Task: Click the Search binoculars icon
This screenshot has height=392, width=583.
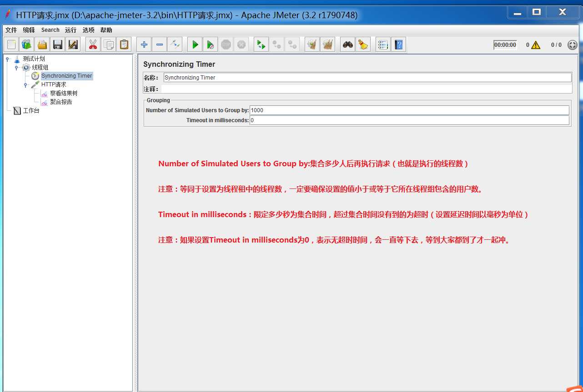Action: (x=348, y=45)
